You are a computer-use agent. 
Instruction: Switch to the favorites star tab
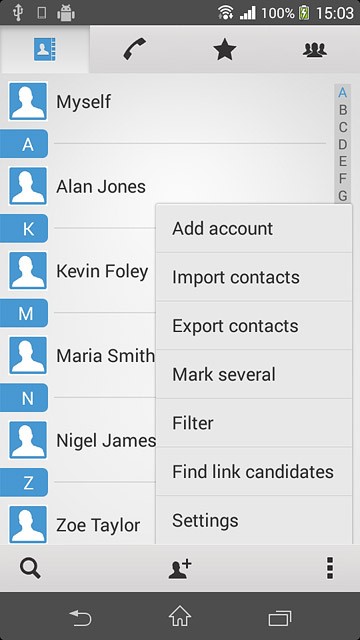[225, 49]
